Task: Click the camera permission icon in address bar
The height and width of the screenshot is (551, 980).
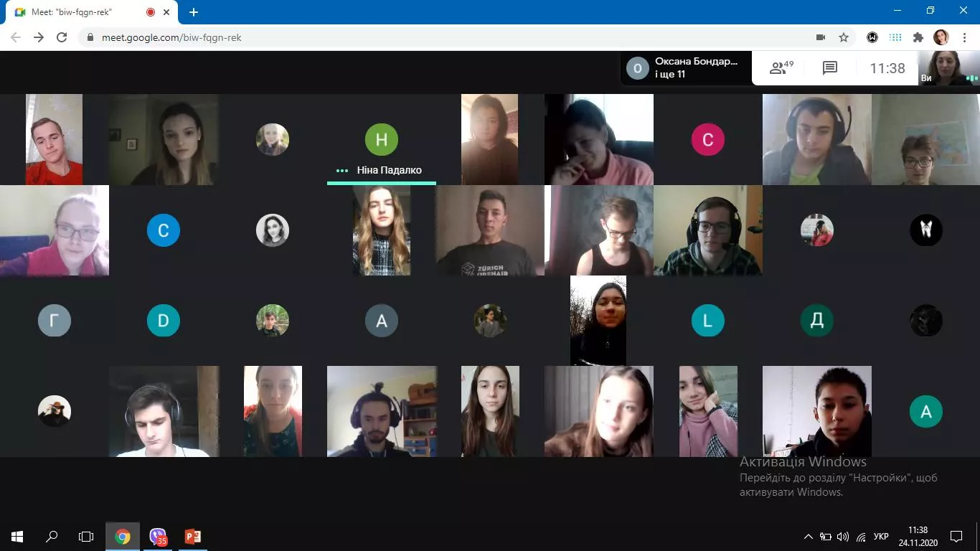Action: (821, 37)
